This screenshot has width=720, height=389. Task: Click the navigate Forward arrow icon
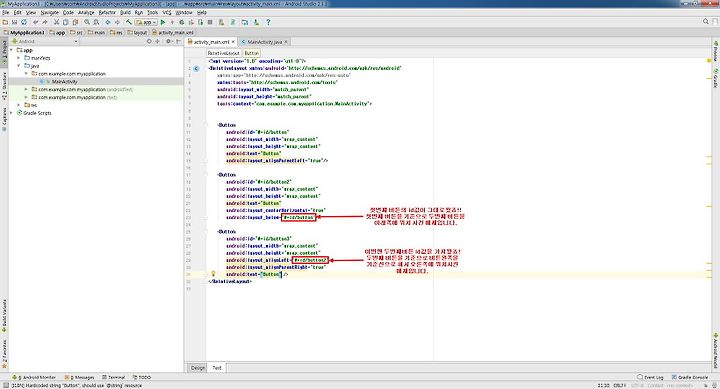[117, 22]
